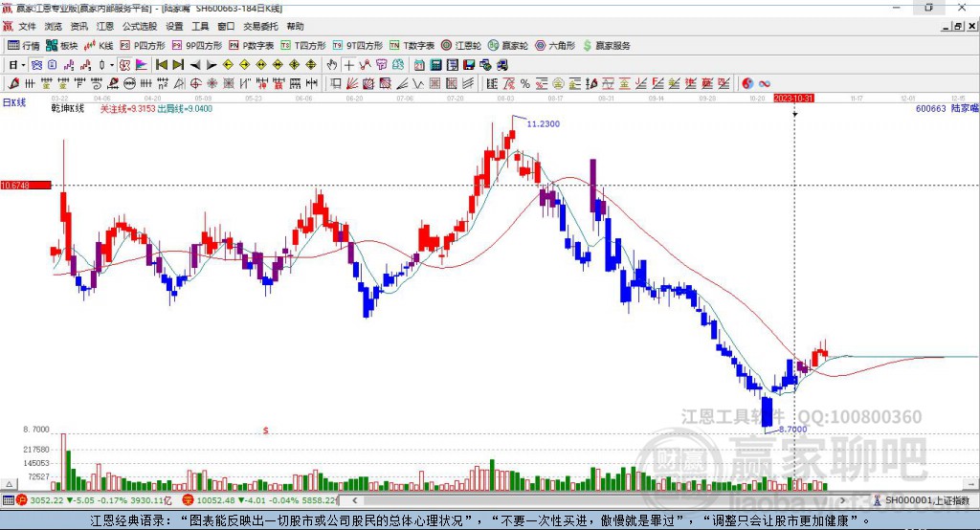Click the 600663 陆家嘴 stock label

pos(947,108)
